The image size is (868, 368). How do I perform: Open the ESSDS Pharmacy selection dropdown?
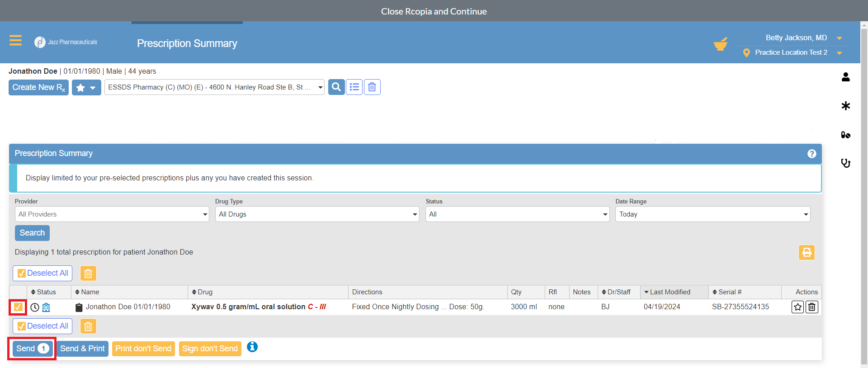[214, 87]
